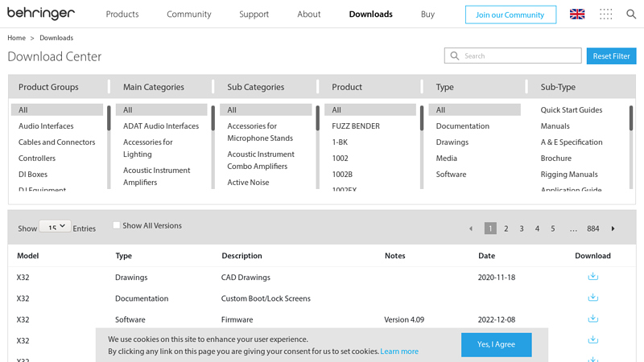Click the Join our Community button
Viewport: 644px width, 362px height.
click(510, 14)
